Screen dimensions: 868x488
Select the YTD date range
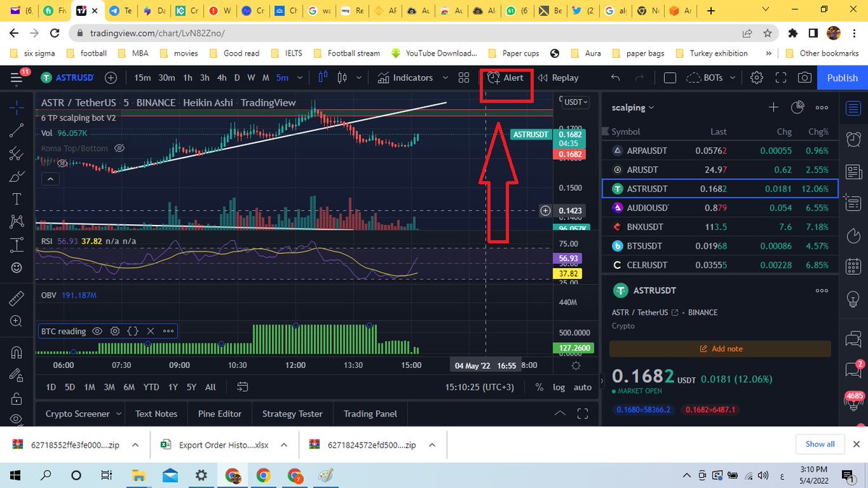(150, 387)
